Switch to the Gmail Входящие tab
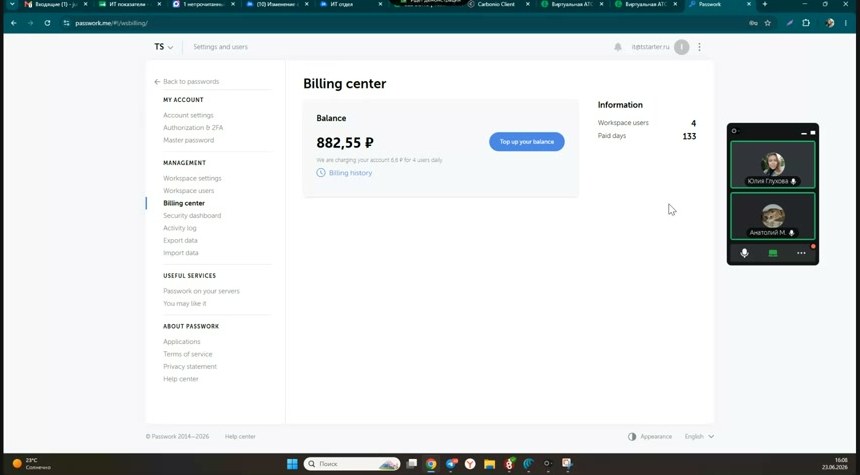This screenshot has height=475, width=860. coord(55,4)
